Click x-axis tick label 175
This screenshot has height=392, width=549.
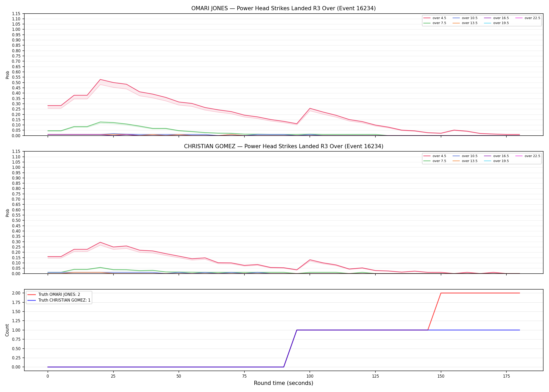point(506,376)
